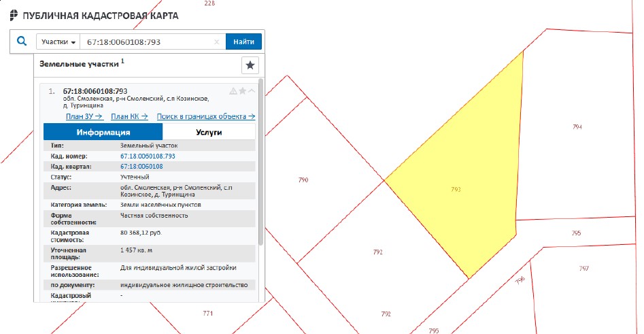
Task: Switch to the Информация tab
Action: [103, 132]
